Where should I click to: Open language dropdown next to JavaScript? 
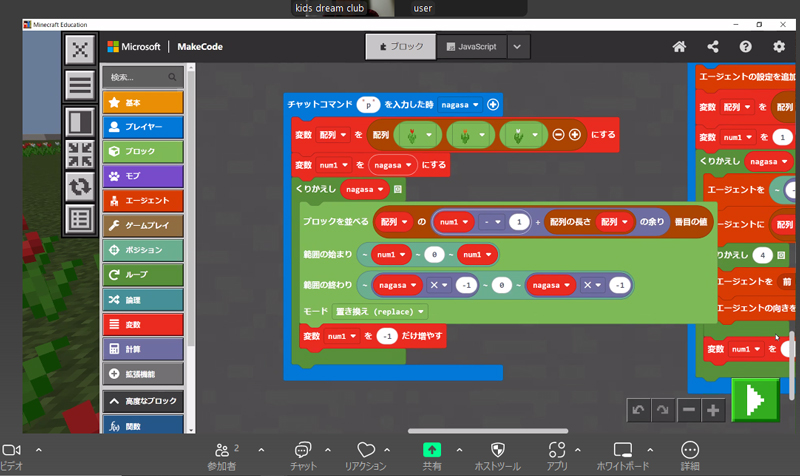(517, 47)
